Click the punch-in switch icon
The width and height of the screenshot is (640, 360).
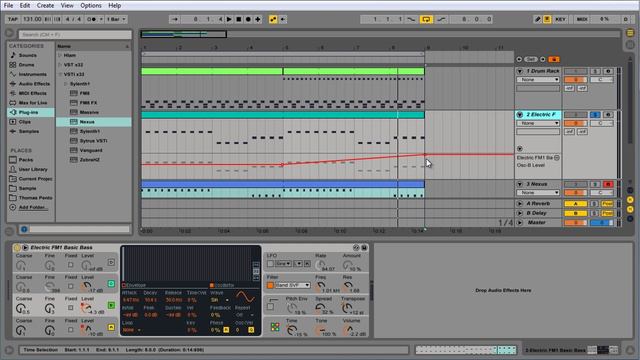click(x=411, y=19)
